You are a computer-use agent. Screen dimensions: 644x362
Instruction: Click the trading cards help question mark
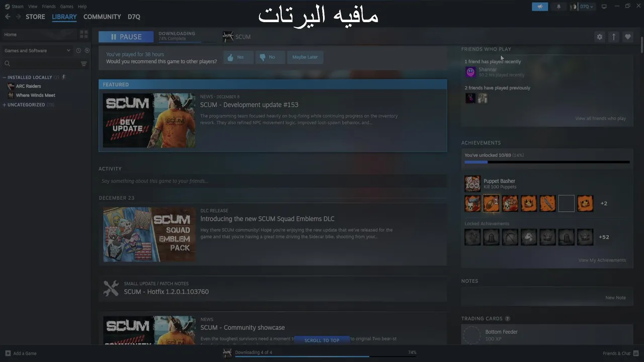[x=507, y=318]
